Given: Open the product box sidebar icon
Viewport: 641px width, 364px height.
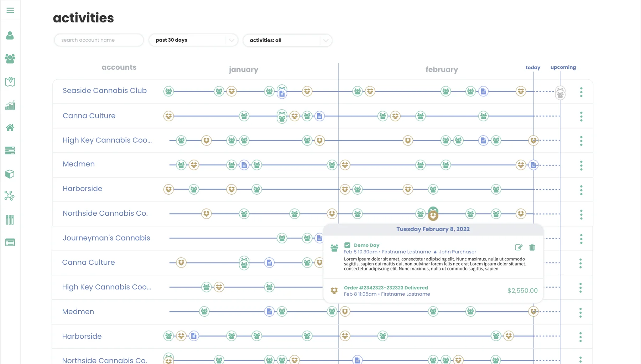Looking at the screenshot, I should 10,174.
